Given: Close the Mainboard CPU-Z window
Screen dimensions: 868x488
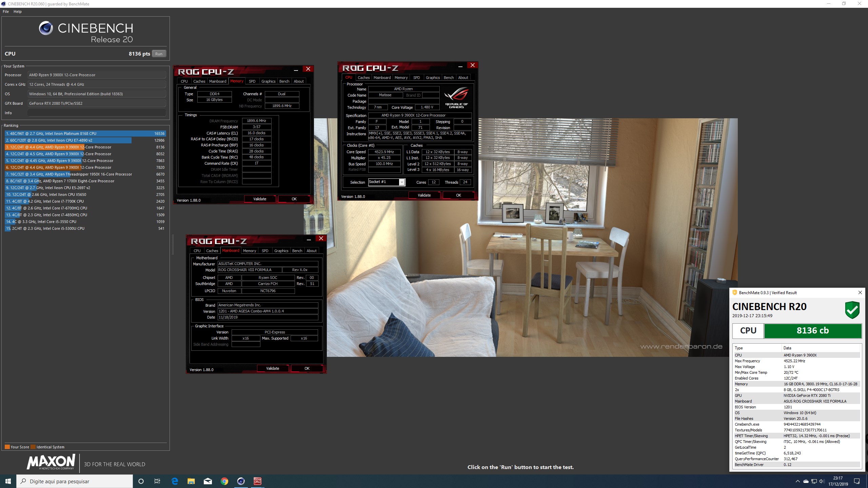Looking at the screenshot, I should 321,239.
